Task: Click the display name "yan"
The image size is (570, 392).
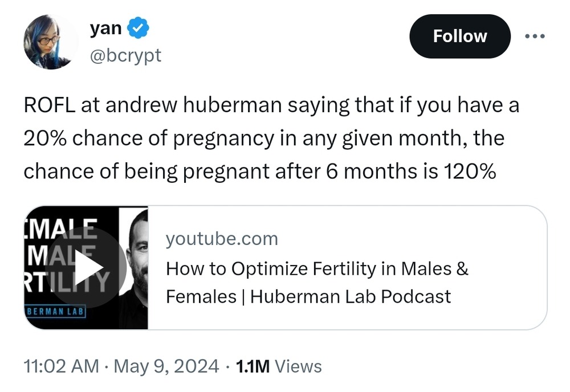Action: 105,28
